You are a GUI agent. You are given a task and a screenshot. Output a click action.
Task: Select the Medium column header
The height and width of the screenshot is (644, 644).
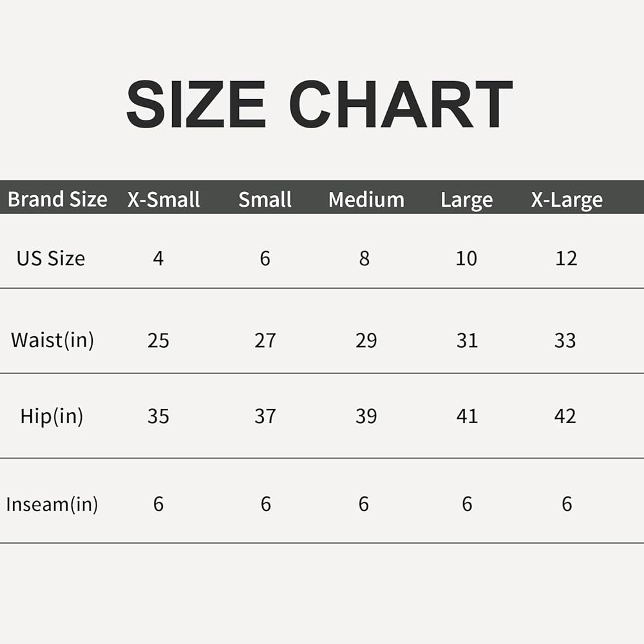[x=366, y=199]
